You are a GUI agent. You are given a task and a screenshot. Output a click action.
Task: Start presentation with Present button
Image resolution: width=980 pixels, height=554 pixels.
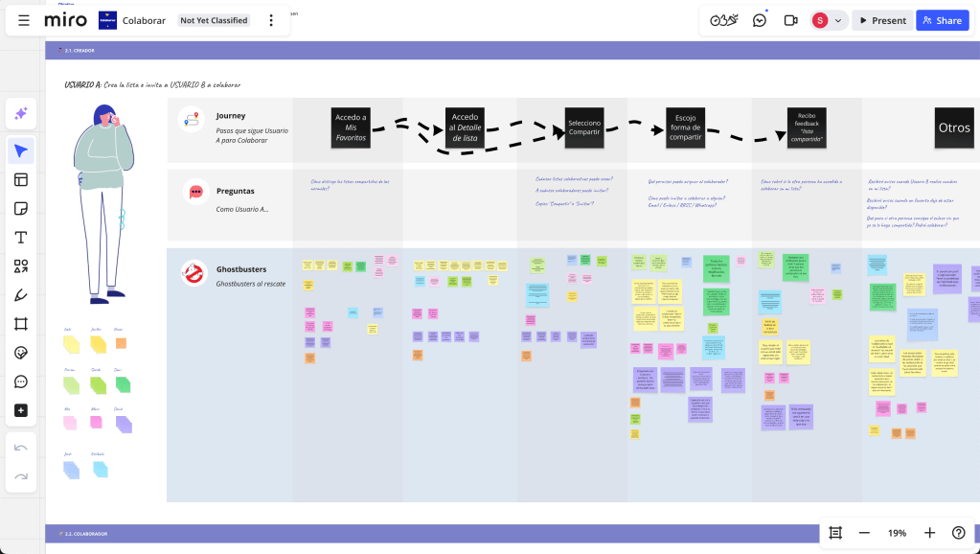coord(881,20)
